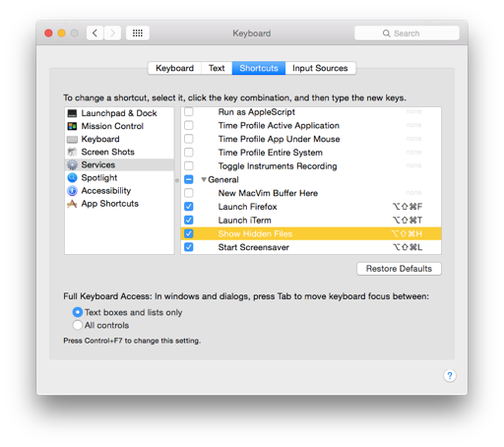Collapse the General group disclosure triangle

click(x=204, y=179)
